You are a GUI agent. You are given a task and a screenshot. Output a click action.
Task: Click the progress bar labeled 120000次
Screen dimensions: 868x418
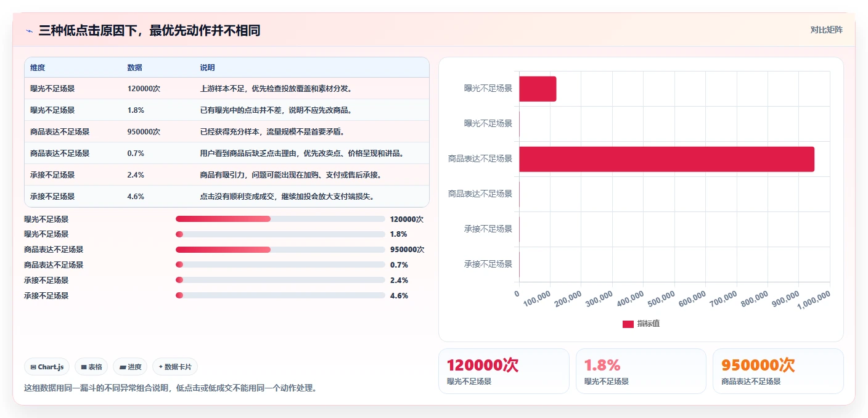280,219
